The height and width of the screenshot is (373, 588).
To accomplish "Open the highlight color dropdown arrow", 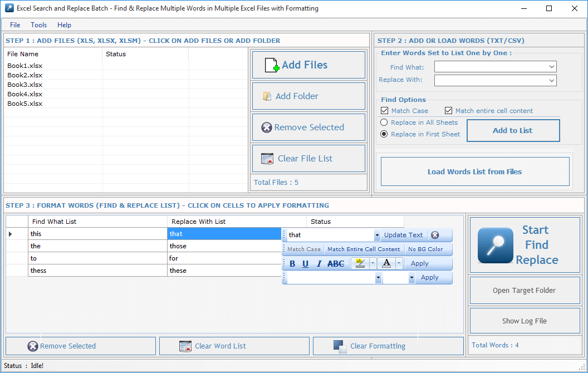I will pyautogui.click(x=373, y=263).
